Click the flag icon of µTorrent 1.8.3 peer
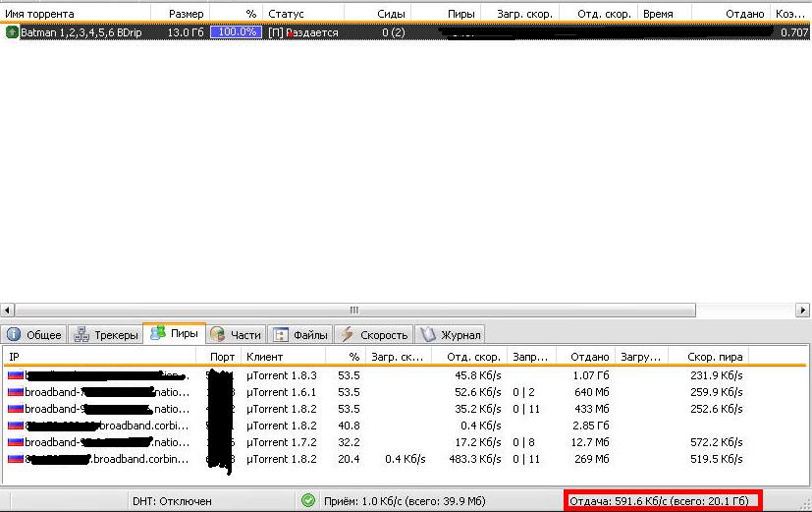 16,375
